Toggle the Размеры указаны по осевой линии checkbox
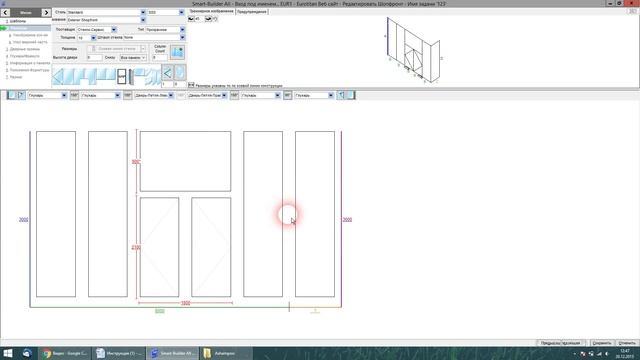 (x=191, y=85)
